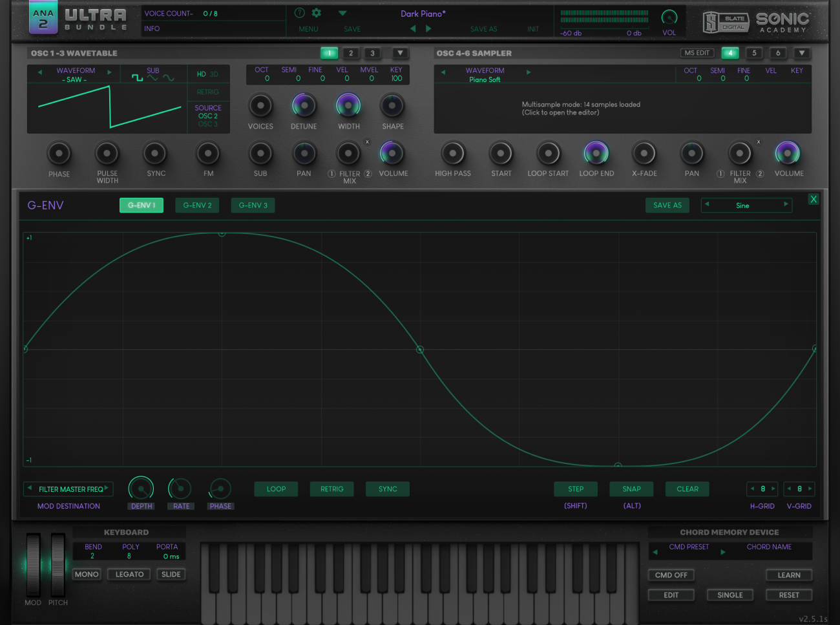Previous sampler waveform left arrow
This screenshot has width=840, height=625.
(443, 72)
